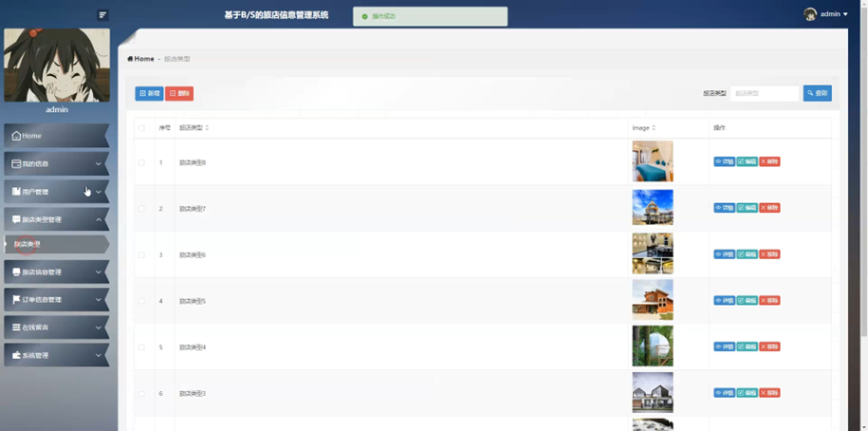This screenshot has width=868, height=431.
Task: View 详情 details for 旅店类型4
Action: pos(724,347)
